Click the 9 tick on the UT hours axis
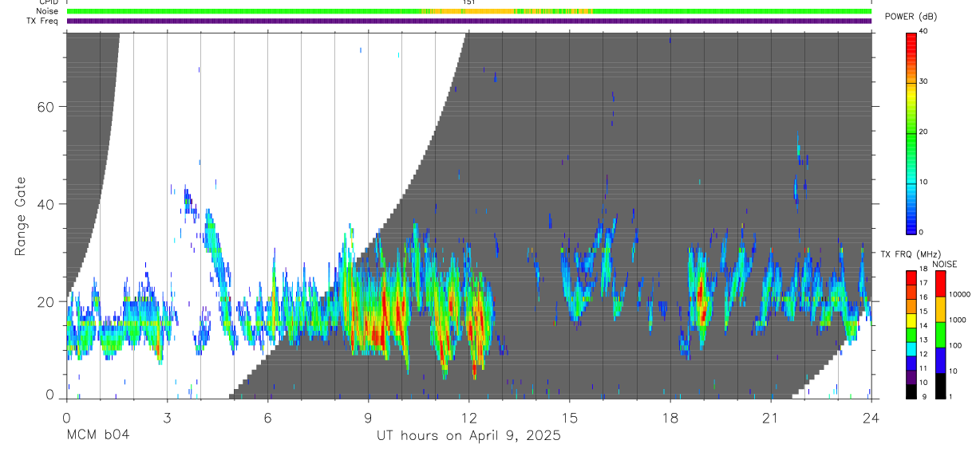980x452 pixels. pos(369,418)
